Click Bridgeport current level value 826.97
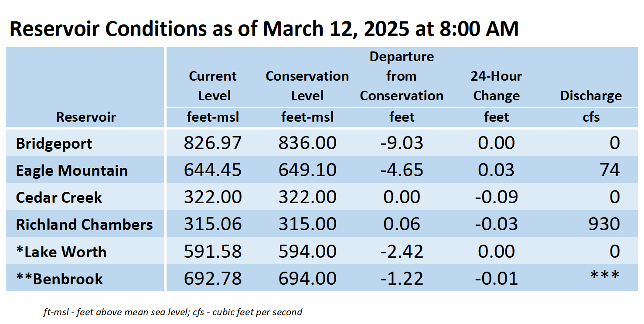The image size is (644, 324). (x=213, y=143)
